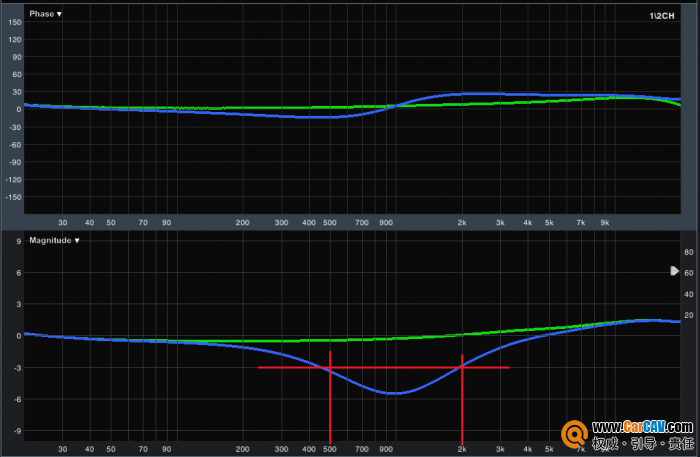Click the white coherence threshold arrow marker
700x457 pixels.
[674, 271]
